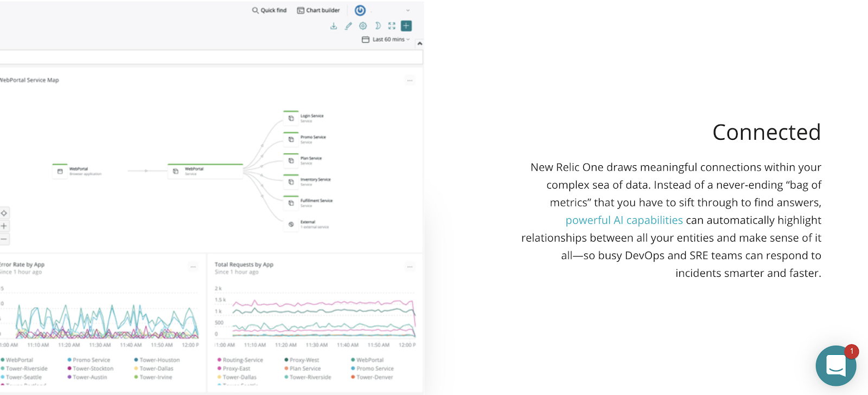Image resolution: width=868 pixels, height=395 pixels.
Task: Click the Fulfillment Service label
Action: click(x=317, y=200)
